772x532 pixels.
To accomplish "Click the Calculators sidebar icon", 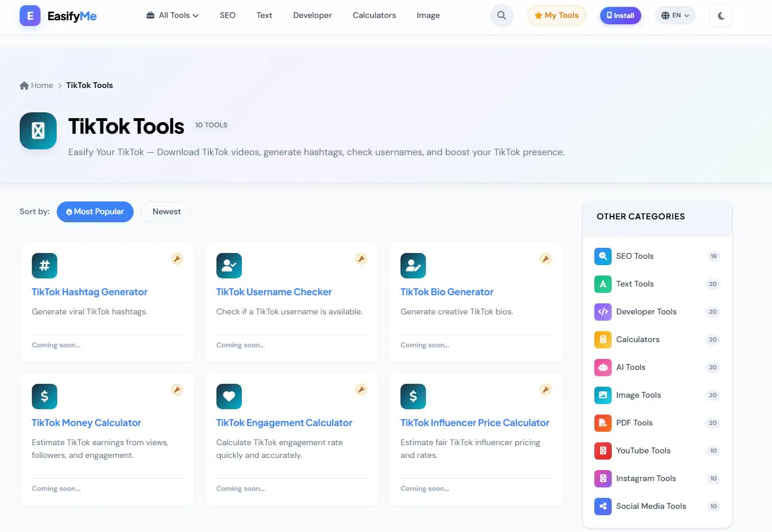I will pos(603,340).
